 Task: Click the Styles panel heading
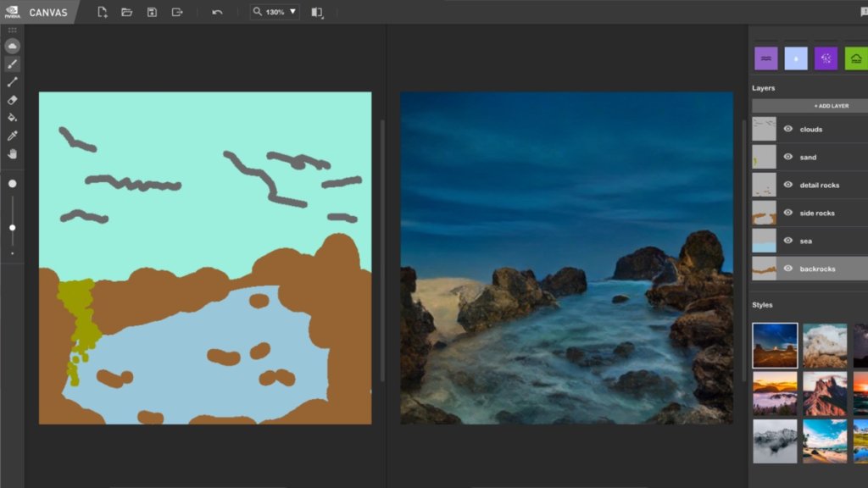click(x=762, y=305)
